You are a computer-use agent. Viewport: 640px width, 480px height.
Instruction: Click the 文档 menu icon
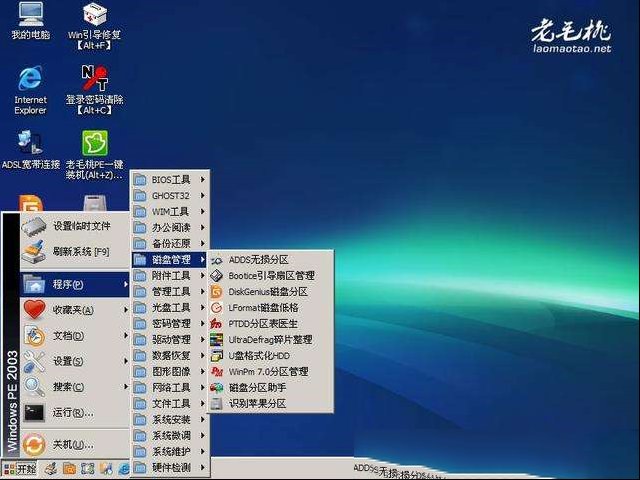tap(34, 336)
